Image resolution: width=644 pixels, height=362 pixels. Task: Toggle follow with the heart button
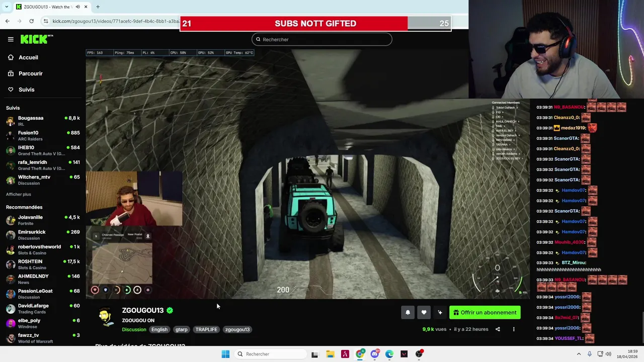424,312
